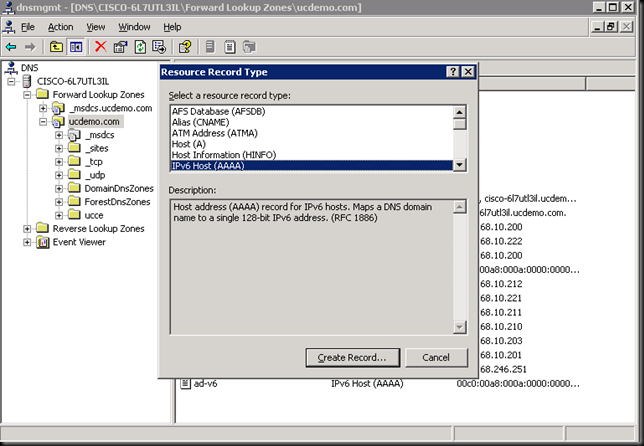Click the IPv6 Host (AAAA) type cell of ad-v6
The image size is (644, 446).
pos(367,384)
